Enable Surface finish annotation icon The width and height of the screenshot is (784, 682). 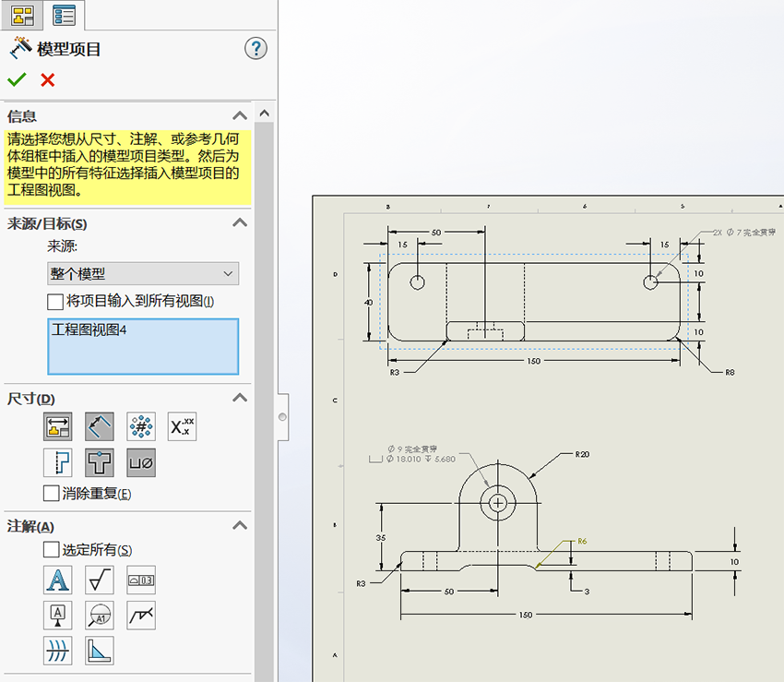(x=99, y=580)
